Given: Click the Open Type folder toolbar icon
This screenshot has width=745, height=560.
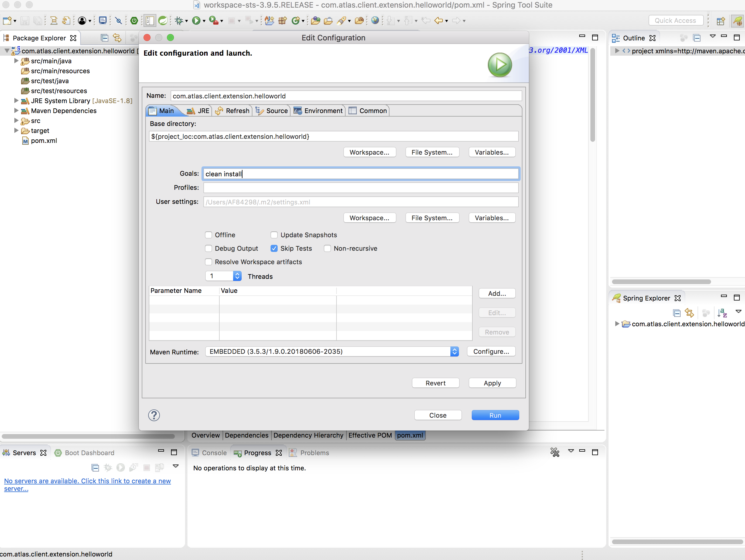Looking at the screenshot, I should tap(316, 21).
